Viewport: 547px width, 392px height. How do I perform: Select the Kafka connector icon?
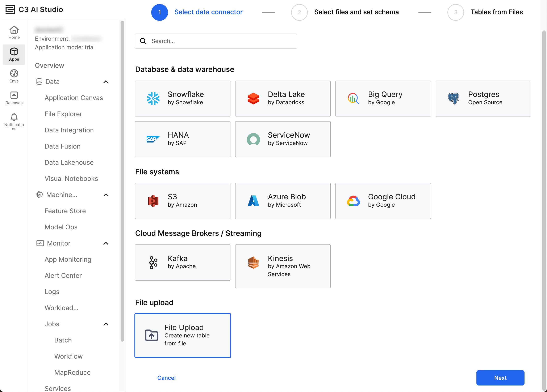153,263
